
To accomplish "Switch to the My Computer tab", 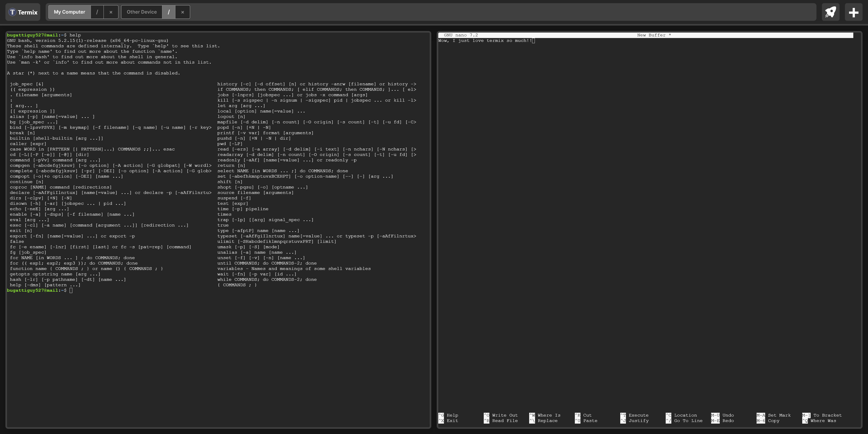I will (69, 12).
